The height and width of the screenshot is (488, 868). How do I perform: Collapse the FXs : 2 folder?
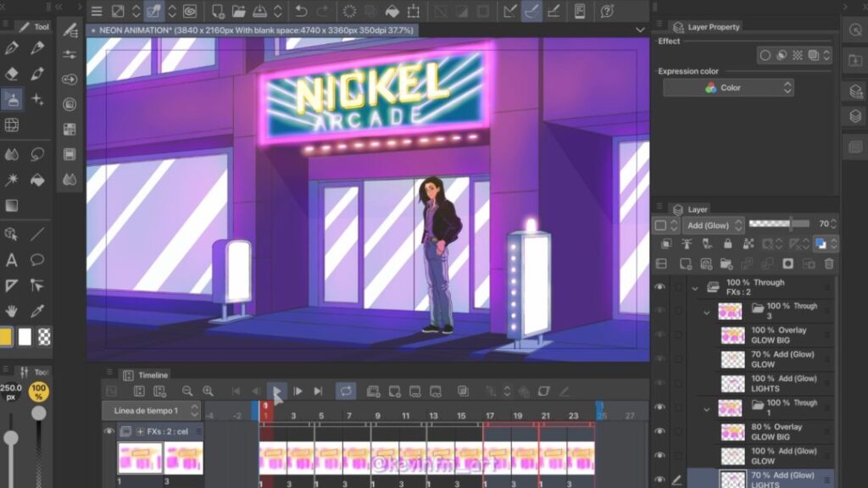[x=694, y=288]
